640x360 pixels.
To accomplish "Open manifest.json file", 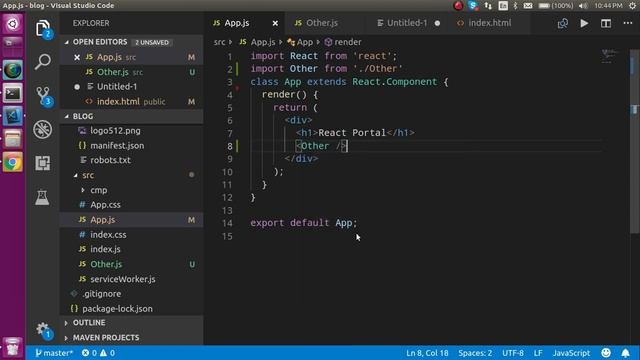I will (131, 146).
